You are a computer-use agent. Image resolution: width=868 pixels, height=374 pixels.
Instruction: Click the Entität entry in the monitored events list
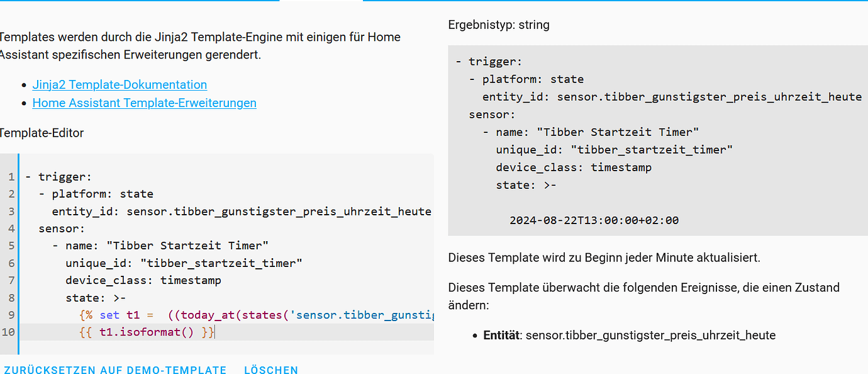[629, 336]
